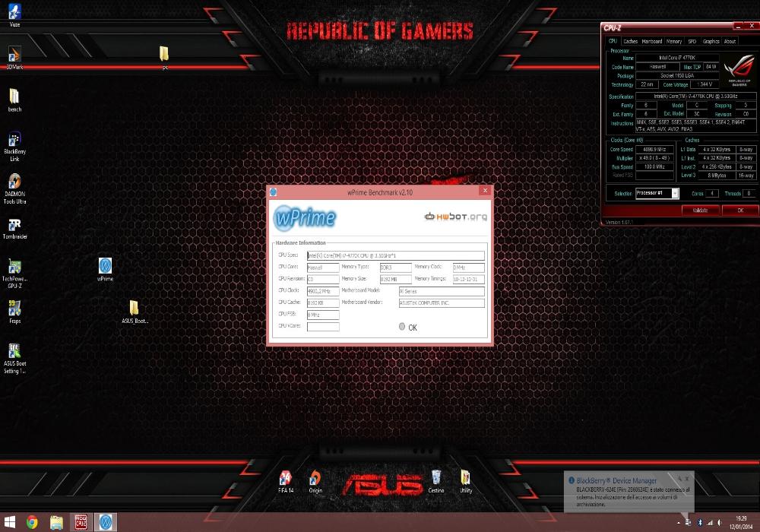760x532 pixels.
Task: Open DAEMON Tools Ultra shortcut
Action: (14, 188)
